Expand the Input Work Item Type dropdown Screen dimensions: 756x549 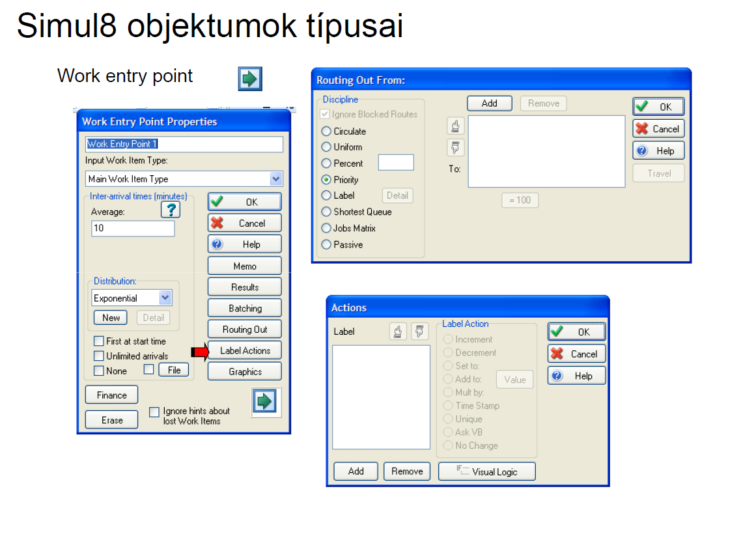[276, 179]
